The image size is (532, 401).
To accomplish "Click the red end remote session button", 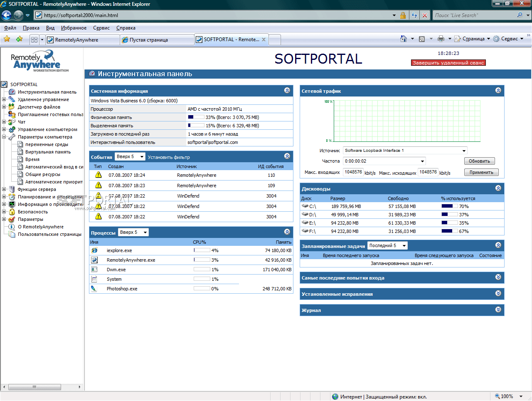I will click(x=448, y=63).
